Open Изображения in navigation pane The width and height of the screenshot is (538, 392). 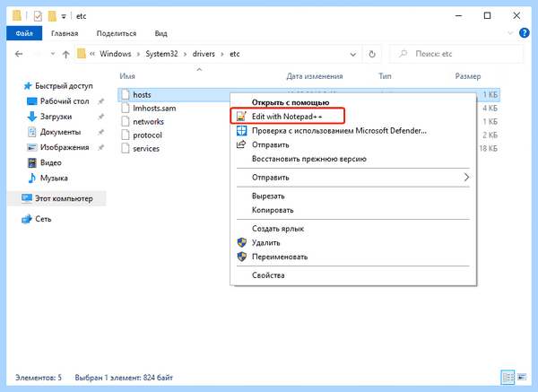pos(65,147)
